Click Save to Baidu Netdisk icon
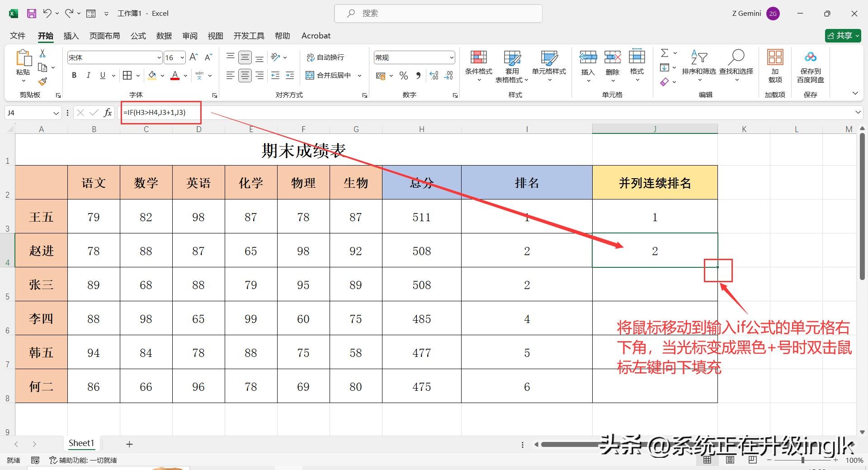 [810, 66]
